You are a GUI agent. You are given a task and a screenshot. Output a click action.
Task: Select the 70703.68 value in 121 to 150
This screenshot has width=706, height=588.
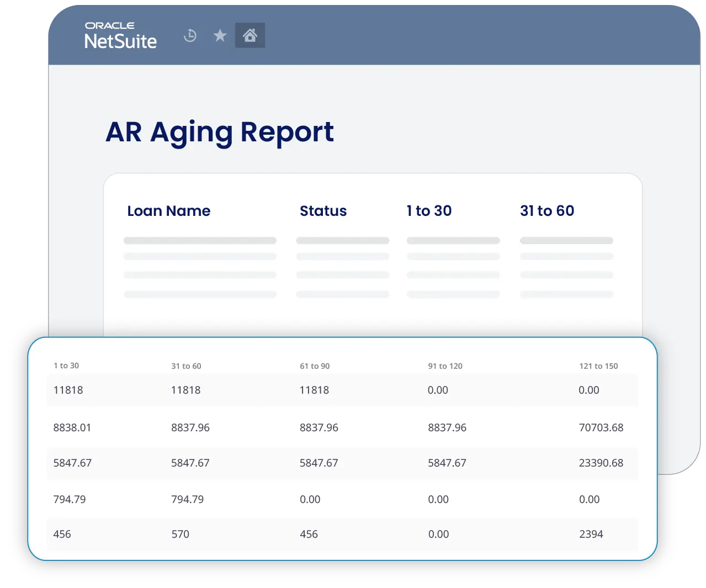click(x=601, y=427)
